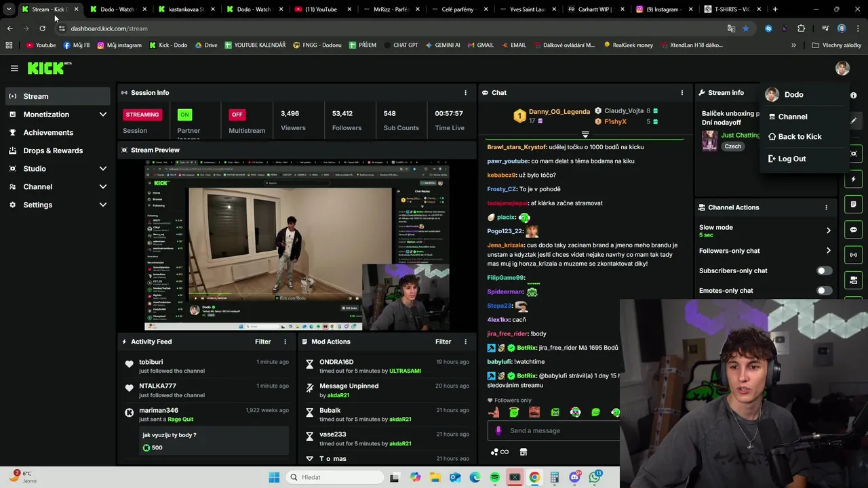Open Chat panel three-dot menu
The image size is (868, 488).
682,93
